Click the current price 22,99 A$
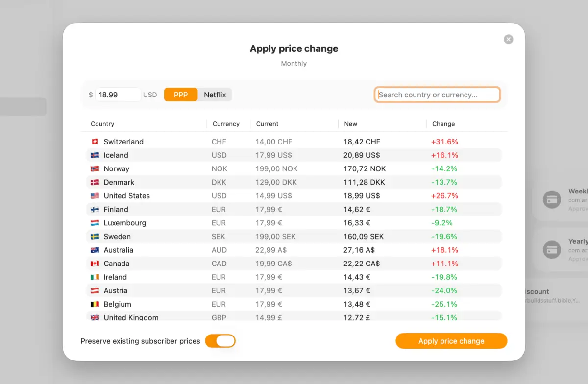Screen dimensions: 588x384 [x=270, y=250]
